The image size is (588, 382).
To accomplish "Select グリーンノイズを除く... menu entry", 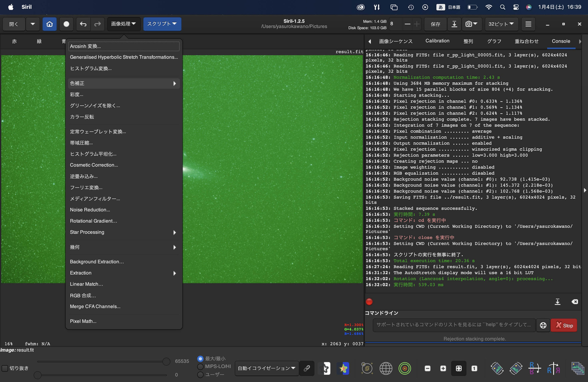I will coord(124,105).
